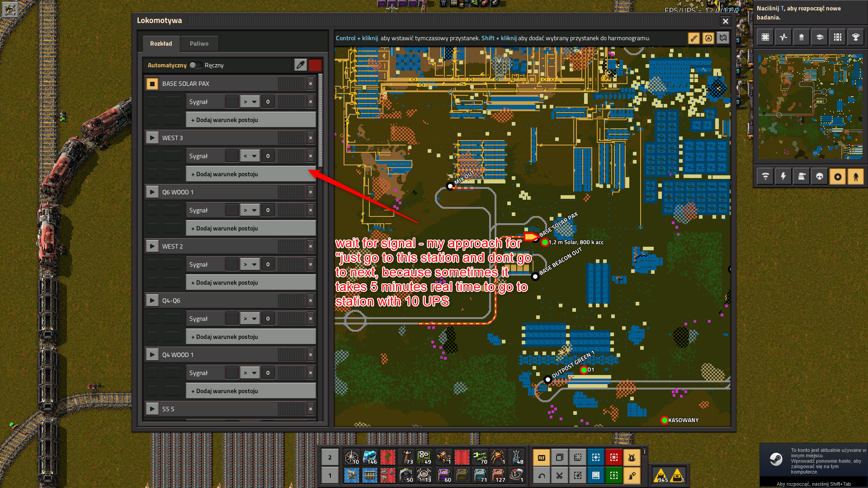Select quickbar item with count 73

(406, 457)
